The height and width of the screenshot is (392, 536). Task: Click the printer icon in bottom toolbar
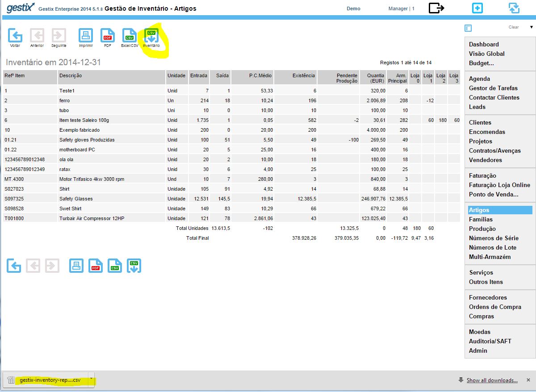coord(76,266)
